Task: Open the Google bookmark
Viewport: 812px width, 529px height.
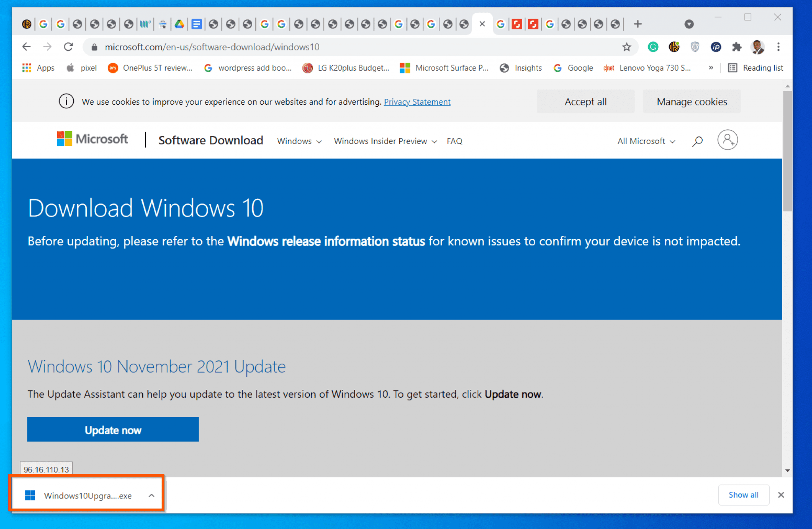Action: [573, 68]
